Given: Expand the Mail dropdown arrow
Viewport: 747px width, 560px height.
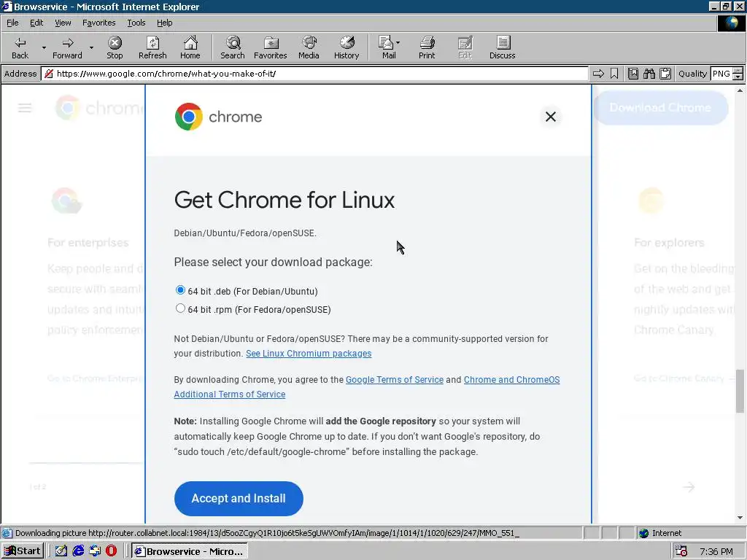Looking at the screenshot, I should [x=398, y=43].
